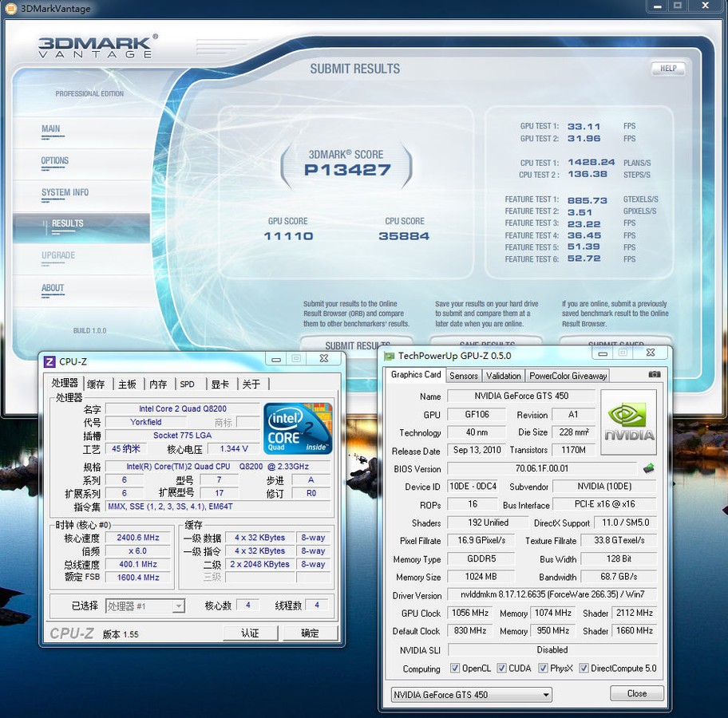728x718 pixels.
Task: Click the Close button in GPU-Z
Action: click(x=636, y=694)
